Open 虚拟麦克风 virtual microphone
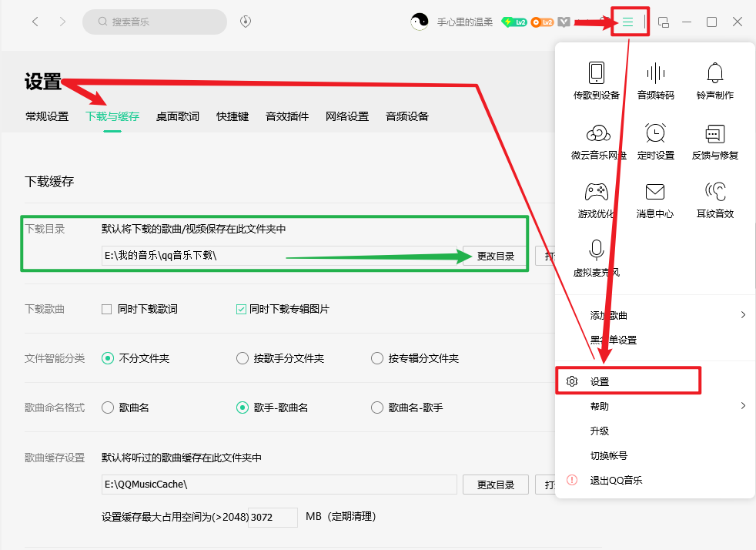The image size is (756, 550). [x=597, y=259]
